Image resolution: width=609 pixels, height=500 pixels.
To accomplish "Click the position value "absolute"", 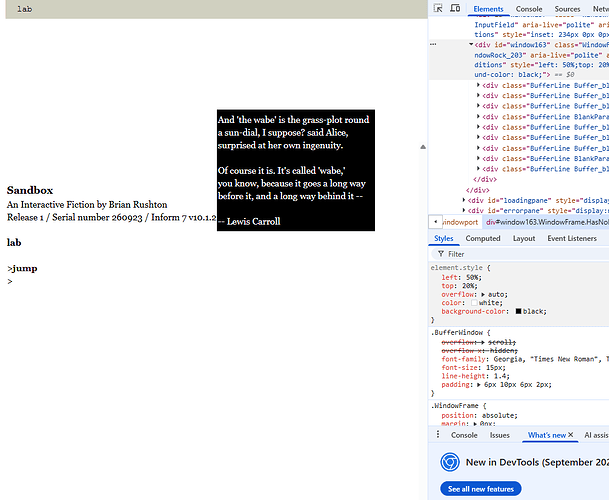I will (x=497, y=415).
